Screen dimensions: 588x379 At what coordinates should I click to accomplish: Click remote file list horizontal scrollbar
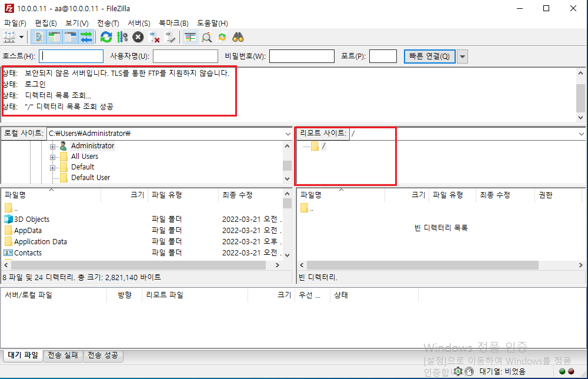[422, 265]
